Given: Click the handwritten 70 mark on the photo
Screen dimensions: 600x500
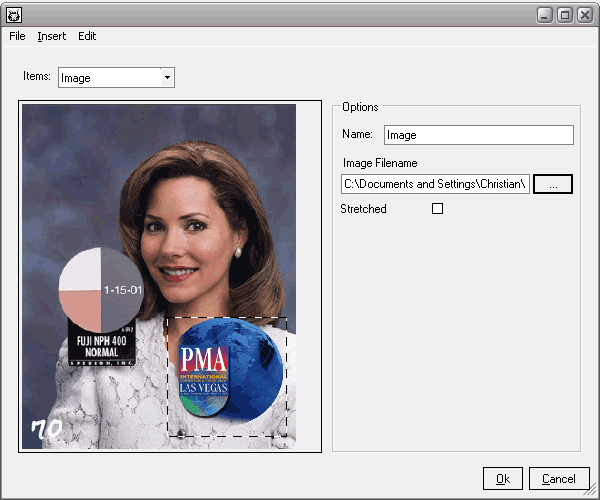Looking at the screenshot, I should click(46, 430).
